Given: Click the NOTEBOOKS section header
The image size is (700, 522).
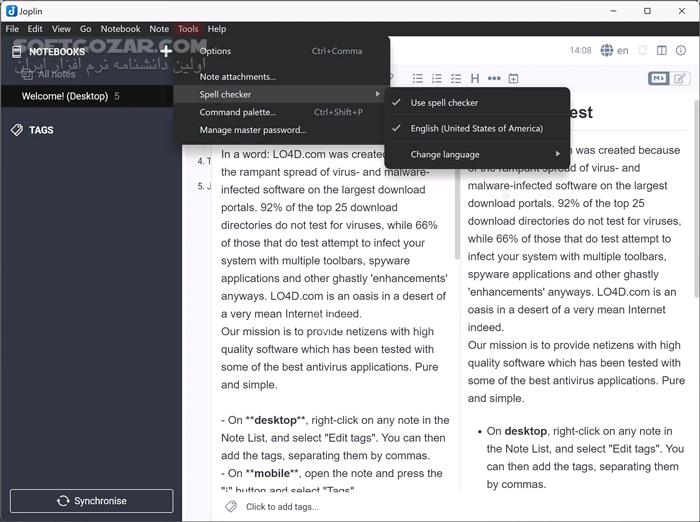Looking at the screenshot, I should [x=57, y=52].
